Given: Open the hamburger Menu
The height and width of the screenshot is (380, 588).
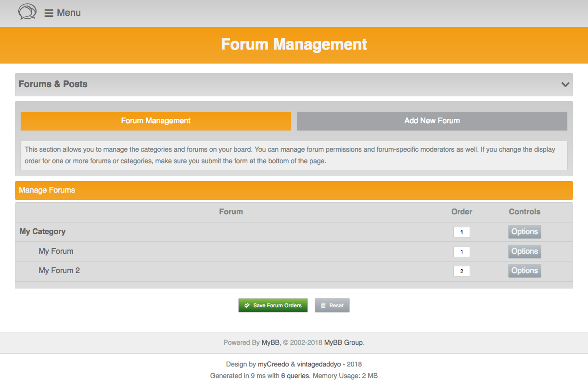Looking at the screenshot, I should coord(63,13).
